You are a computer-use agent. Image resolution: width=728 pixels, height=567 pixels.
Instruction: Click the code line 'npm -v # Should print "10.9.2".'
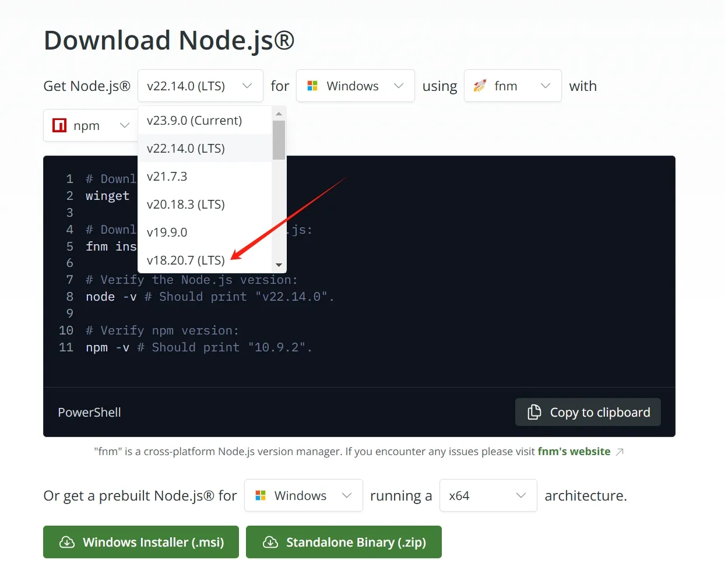pos(199,347)
